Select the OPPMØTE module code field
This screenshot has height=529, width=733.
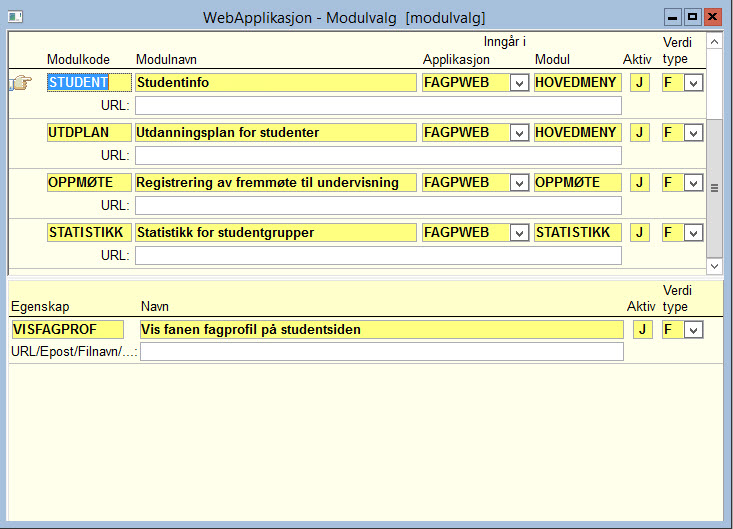(x=89, y=183)
